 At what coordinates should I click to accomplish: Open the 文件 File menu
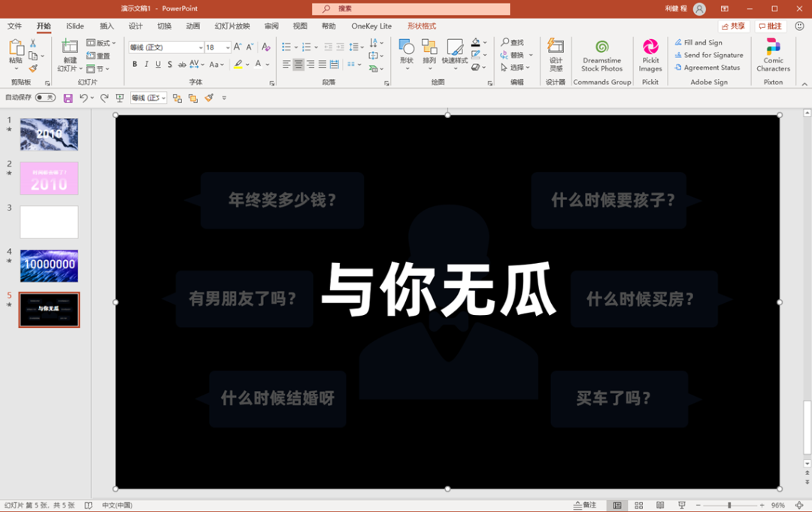click(x=14, y=26)
